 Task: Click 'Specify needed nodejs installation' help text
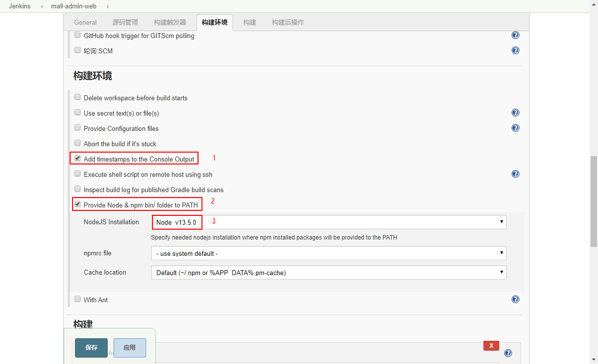tap(274, 238)
